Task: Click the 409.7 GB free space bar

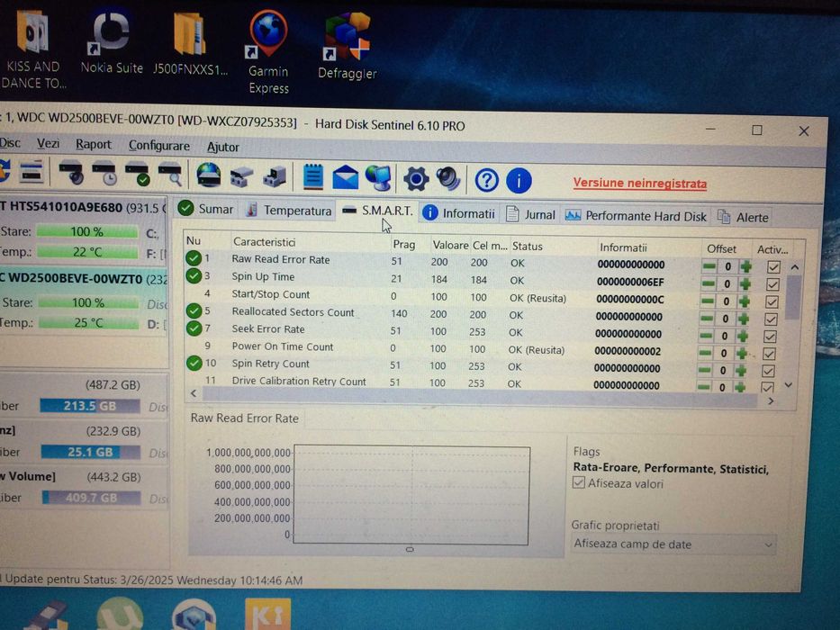Action: [91, 498]
